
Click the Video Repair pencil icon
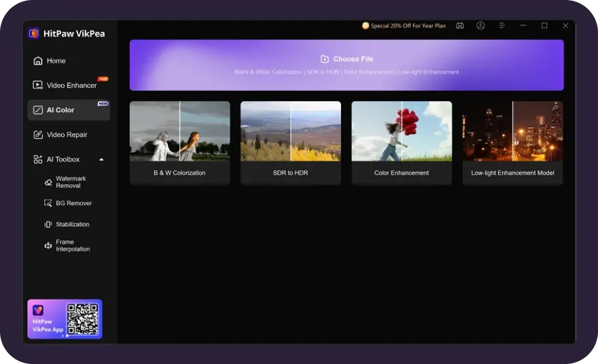click(38, 134)
